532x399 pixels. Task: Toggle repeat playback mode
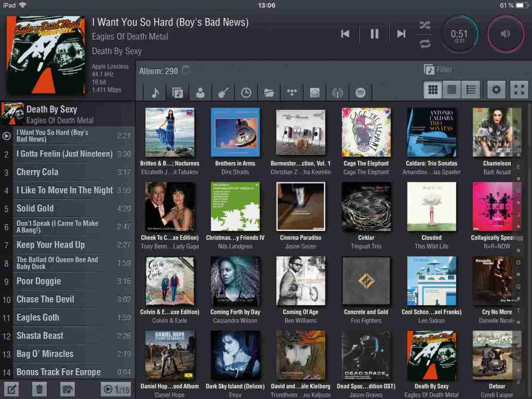click(425, 43)
